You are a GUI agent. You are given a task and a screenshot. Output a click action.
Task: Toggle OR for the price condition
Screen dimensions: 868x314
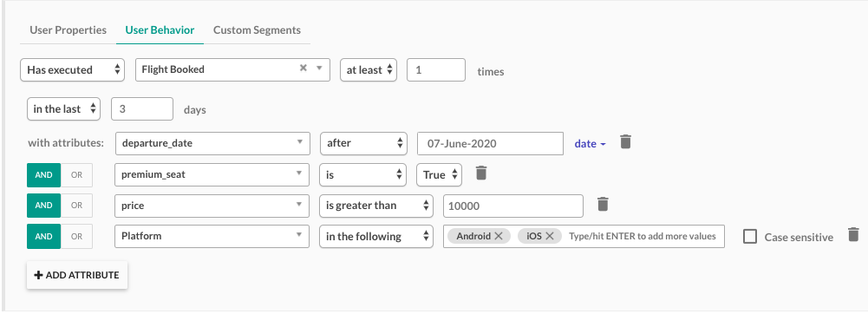(76, 206)
